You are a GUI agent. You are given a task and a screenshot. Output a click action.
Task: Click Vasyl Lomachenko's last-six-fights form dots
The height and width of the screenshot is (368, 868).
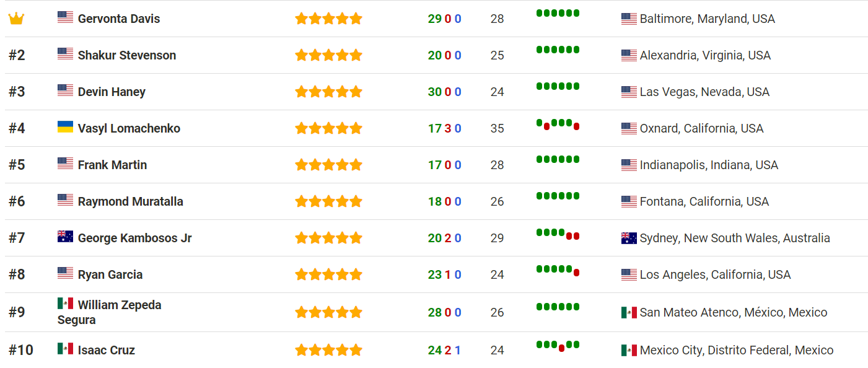pos(558,124)
